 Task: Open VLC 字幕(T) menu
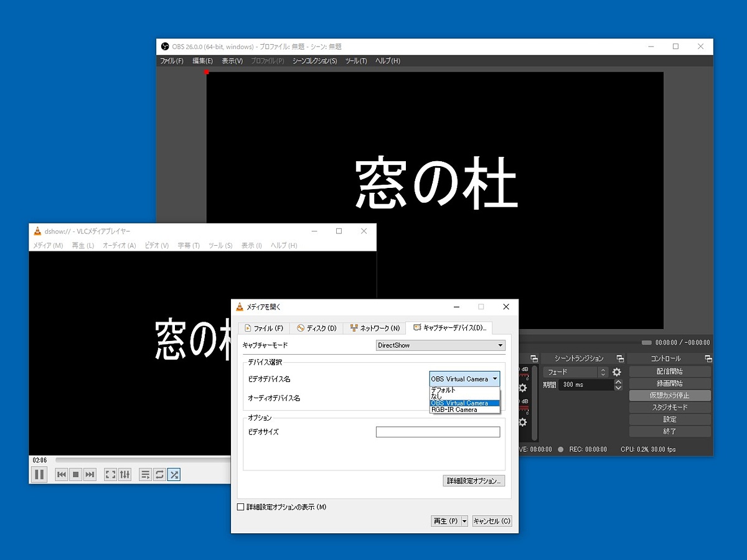click(x=189, y=246)
